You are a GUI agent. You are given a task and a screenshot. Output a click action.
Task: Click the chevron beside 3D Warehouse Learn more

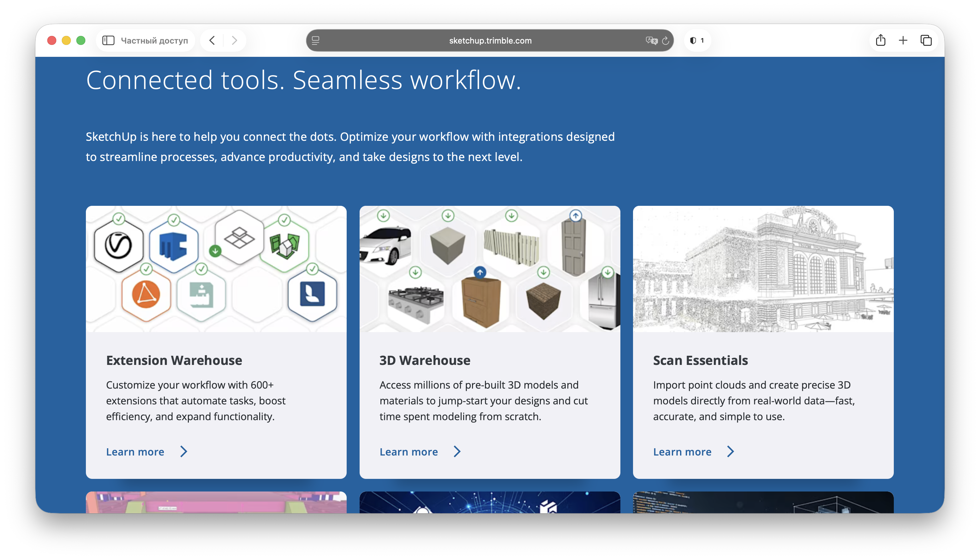tap(457, 451)
